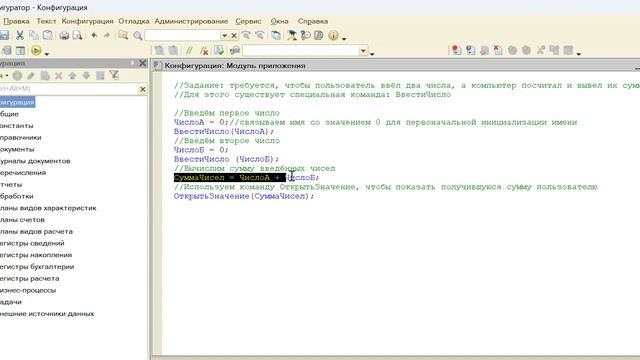Expand the module toolbar options arrow
Screen dimensions: 640x360
click(x=372, y=53)
